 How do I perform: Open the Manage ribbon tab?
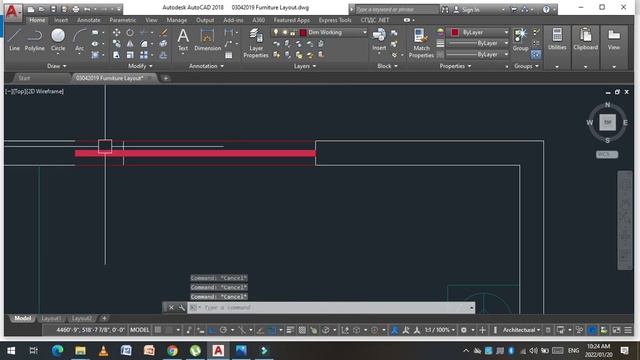click(x=176, y=20)
